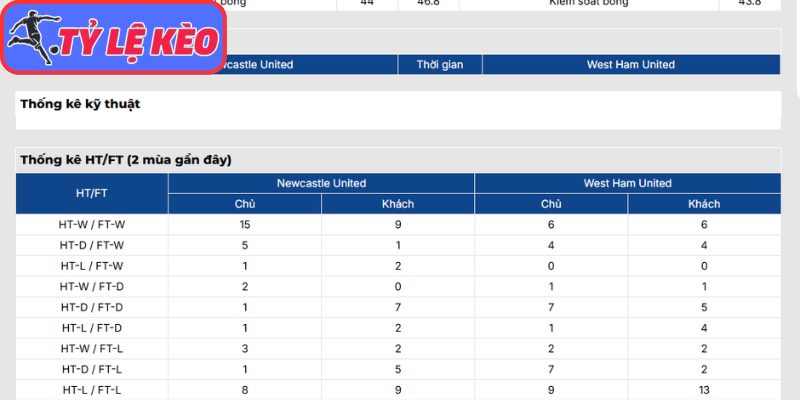The image size is (800, 400).
Task: Click the HT/FT column header
Action: point(92,193)
